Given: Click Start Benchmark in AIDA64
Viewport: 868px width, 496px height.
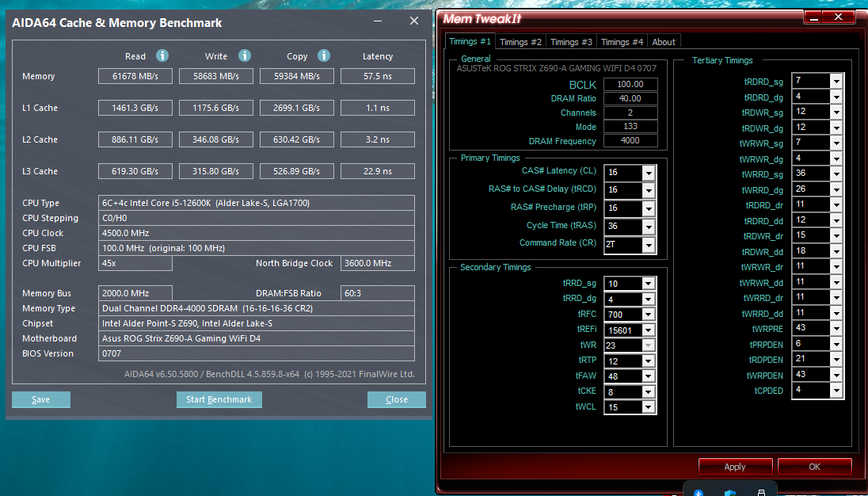Looking at the screenshot, I should (219, 399).
